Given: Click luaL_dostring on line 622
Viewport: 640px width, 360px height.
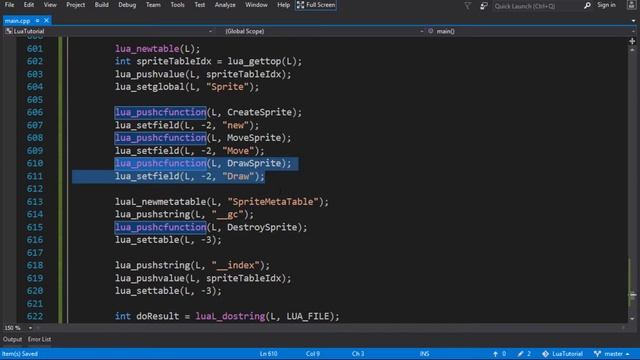Looking at the screenshot, I should [x=230, y=316].
